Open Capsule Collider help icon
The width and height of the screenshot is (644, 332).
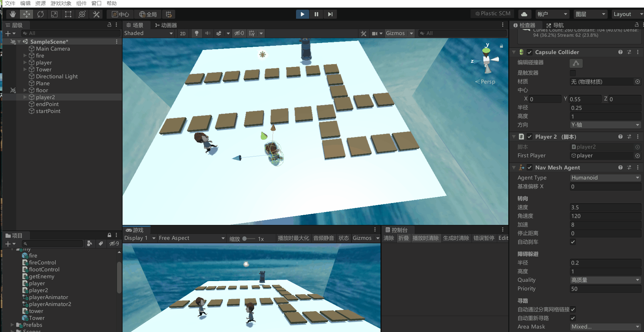point(620,52)
